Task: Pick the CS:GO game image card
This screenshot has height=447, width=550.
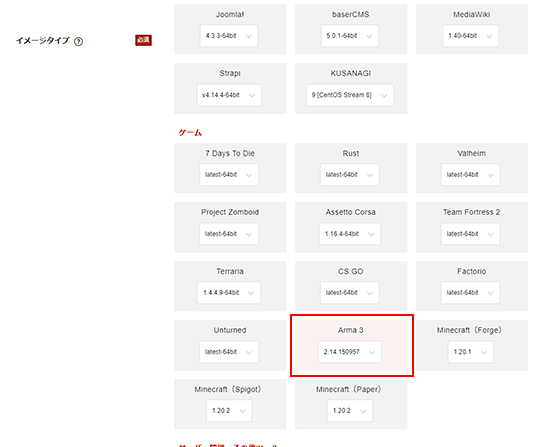Action: pos(351,286)
